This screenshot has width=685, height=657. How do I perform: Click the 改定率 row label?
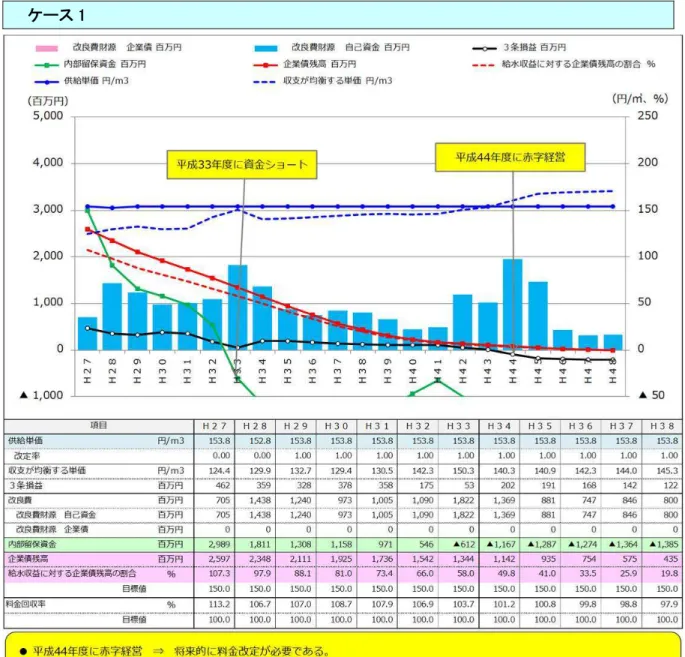[x=27, y=456]
